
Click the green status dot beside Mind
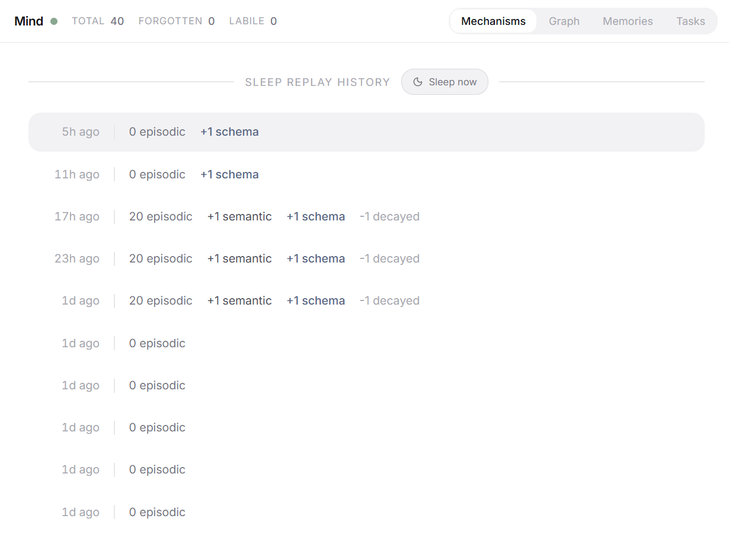(54, 21)
